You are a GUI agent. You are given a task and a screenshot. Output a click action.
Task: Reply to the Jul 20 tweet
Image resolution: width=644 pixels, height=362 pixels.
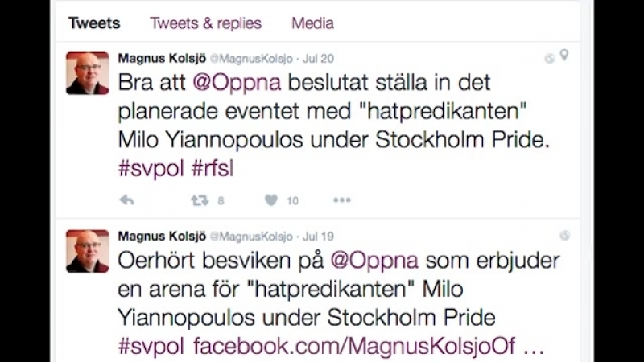[126, 200]
